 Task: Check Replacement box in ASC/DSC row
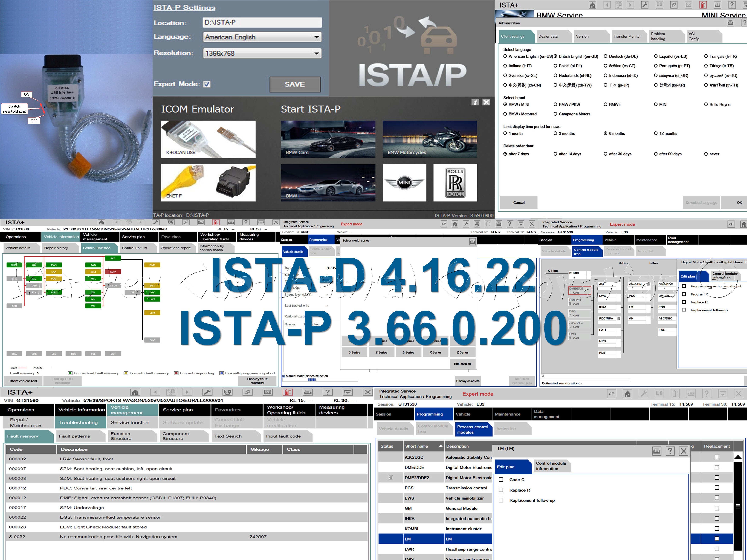coord(717,457)
